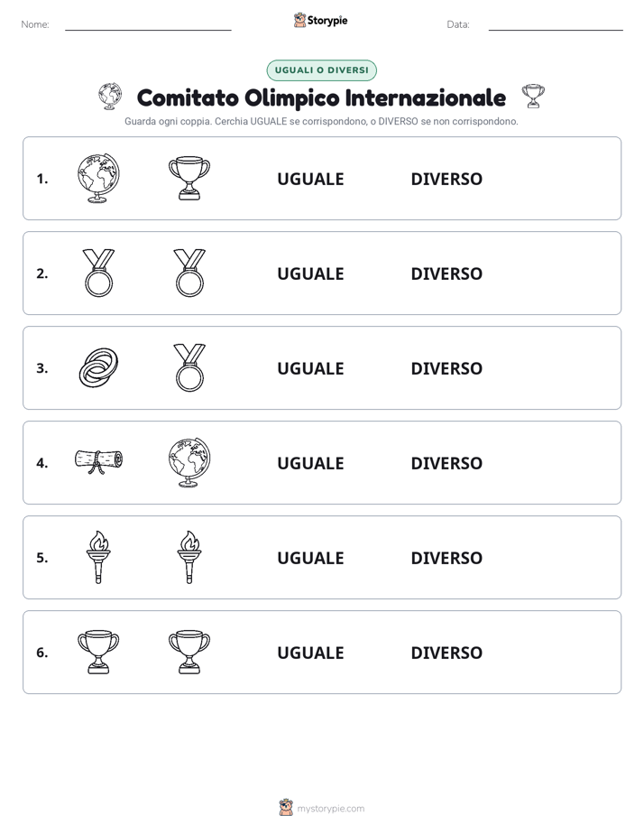The width and height of the screenshot is (644, 834).
Task: Select DIVERSO for row 4
Action: pos(446,463)
